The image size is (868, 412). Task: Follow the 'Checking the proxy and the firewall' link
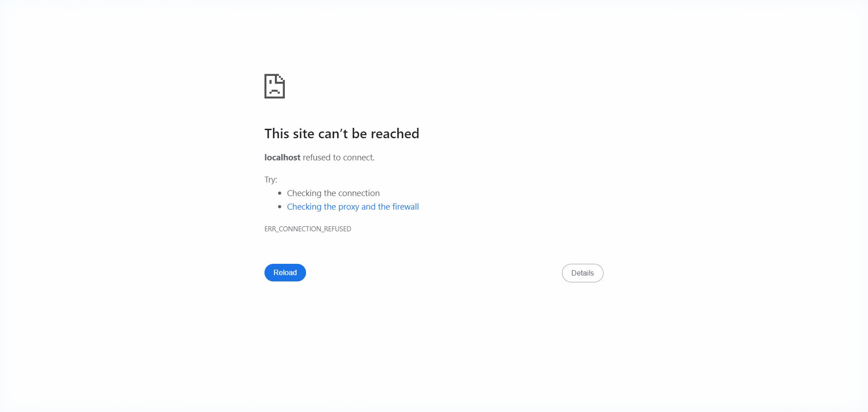[x=353, y=206]
